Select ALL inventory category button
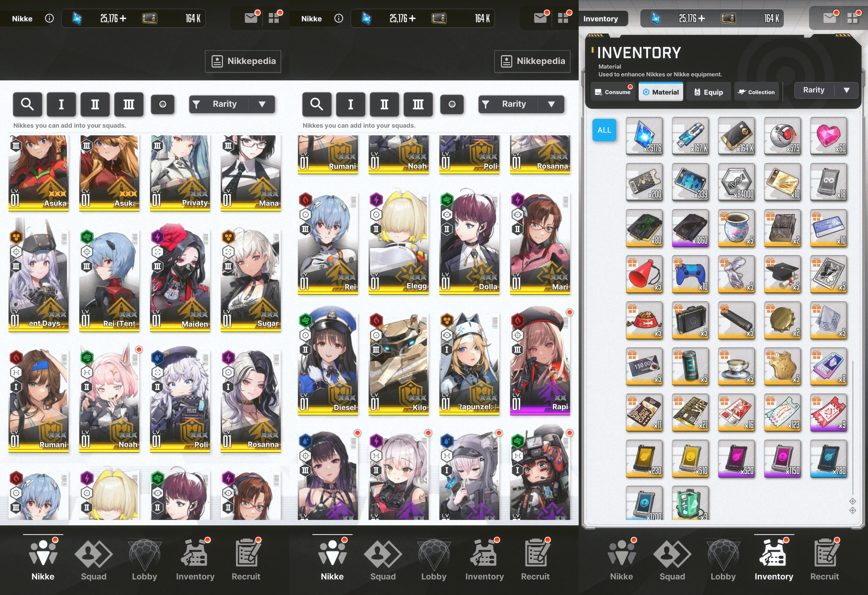The image size is (868, 595). coord(604,130)
